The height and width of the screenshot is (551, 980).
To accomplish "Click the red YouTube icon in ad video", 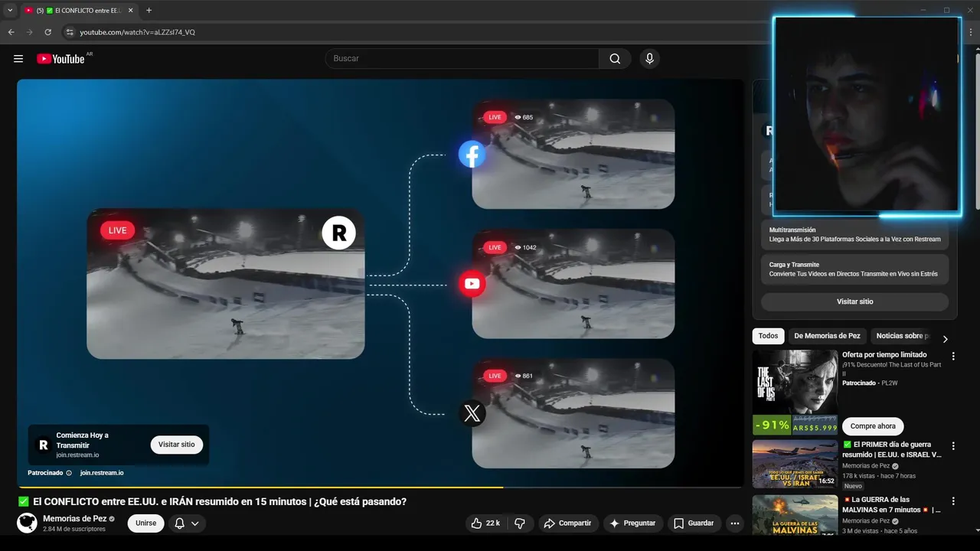I will coord(472,284).
